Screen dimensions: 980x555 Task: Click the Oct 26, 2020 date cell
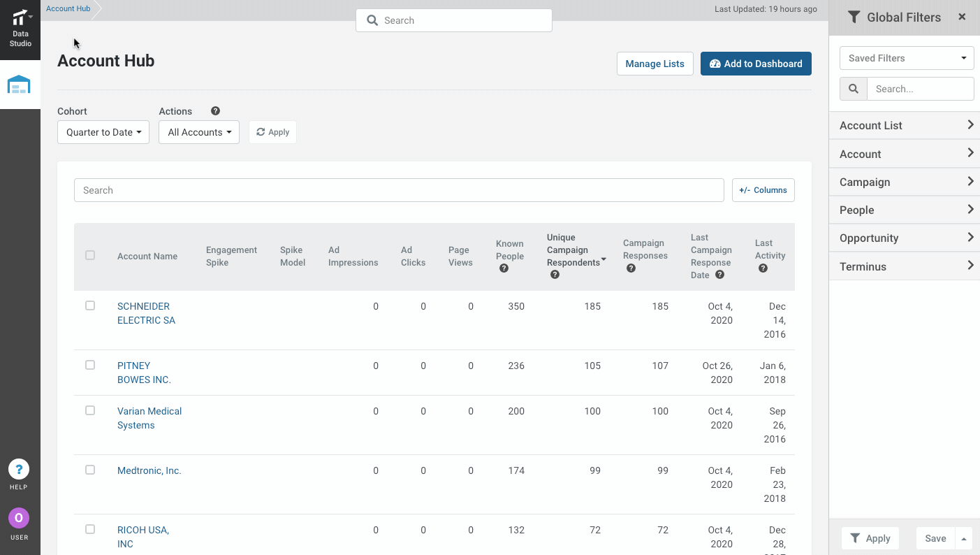(717, 373)
